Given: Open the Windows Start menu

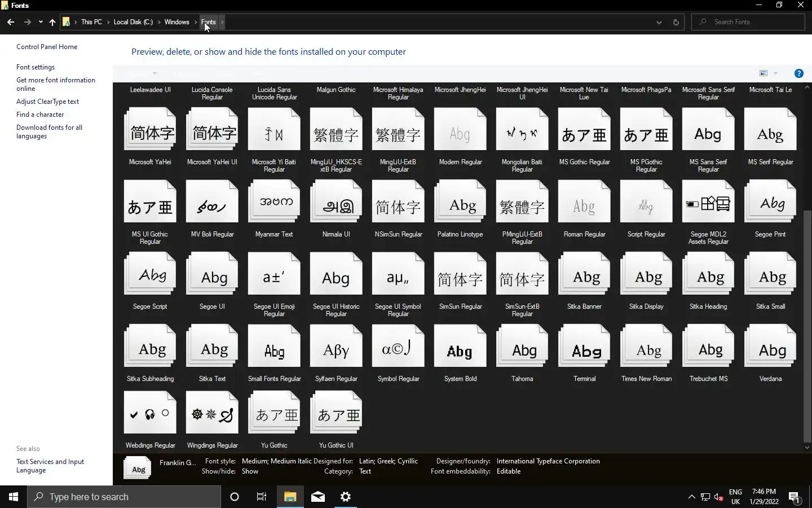Looking at the screenshot, I should coord(14,497).
